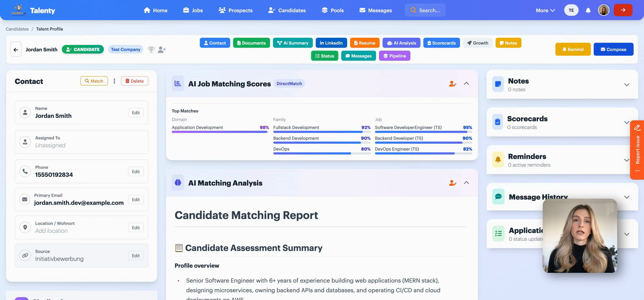Edit the Source field

(136, 256)
